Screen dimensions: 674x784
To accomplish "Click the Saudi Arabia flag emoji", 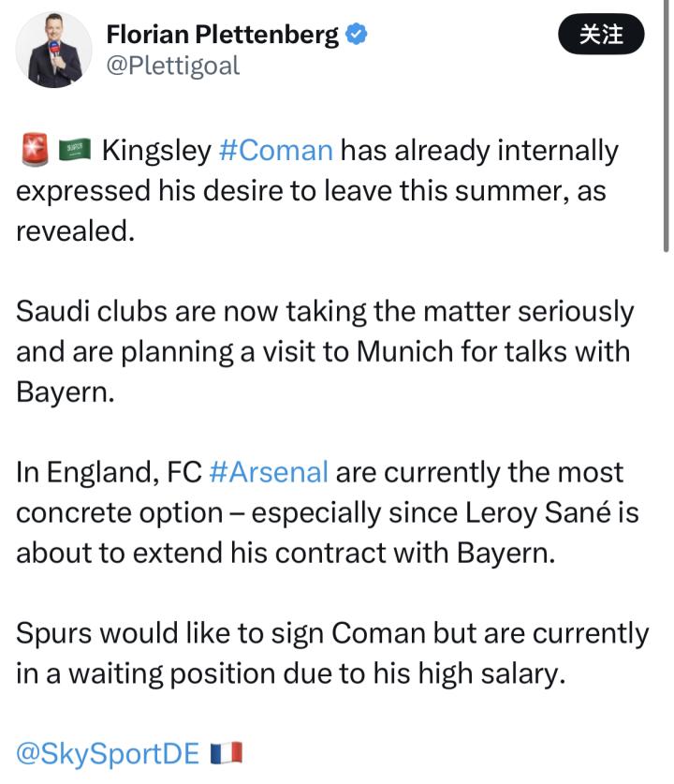I will (x=74, y=150).
